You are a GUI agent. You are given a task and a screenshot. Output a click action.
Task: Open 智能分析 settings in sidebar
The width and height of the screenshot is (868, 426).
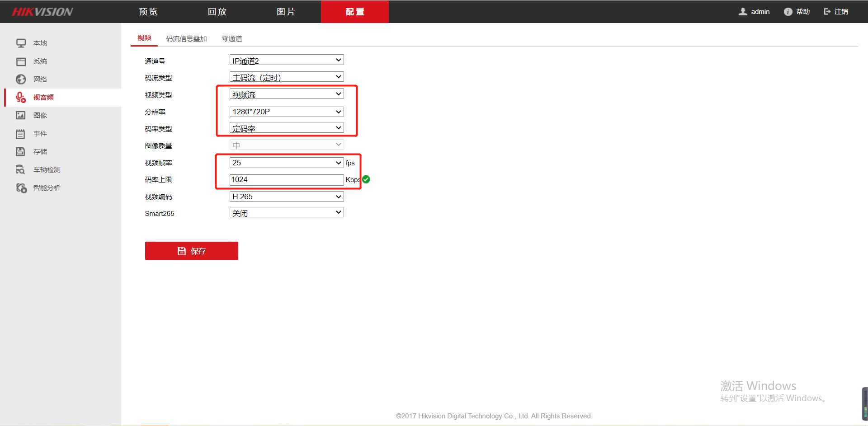click(47, 188)
